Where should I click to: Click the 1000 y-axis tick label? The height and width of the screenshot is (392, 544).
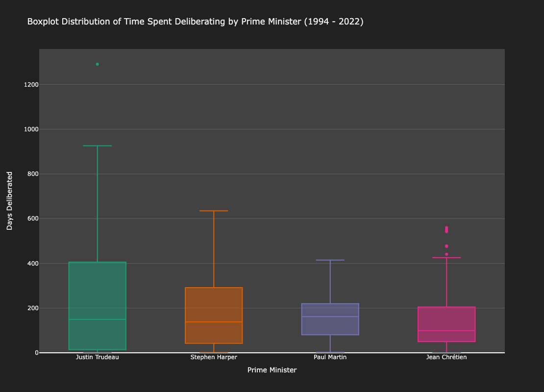point(31,129)
